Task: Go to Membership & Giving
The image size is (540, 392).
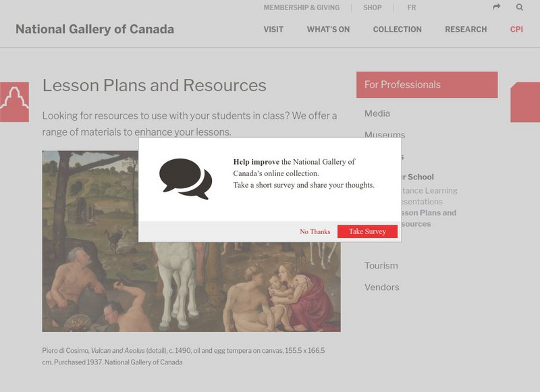Action: [301, 8]
